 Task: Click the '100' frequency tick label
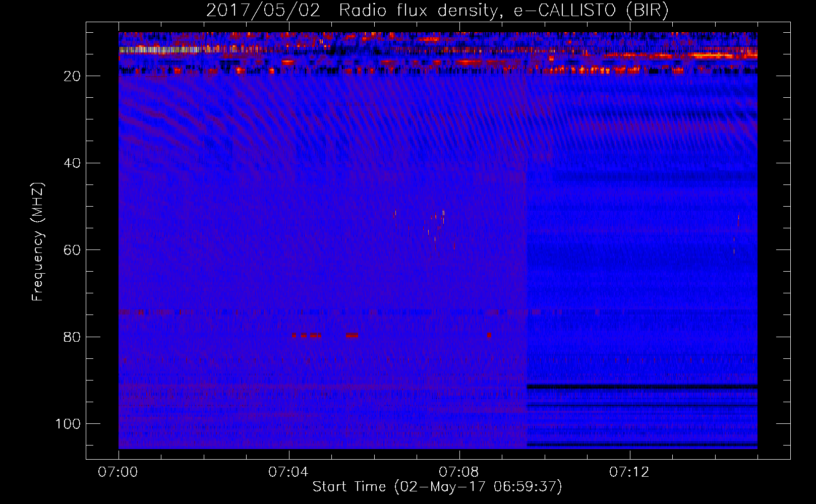(x=68, y=424)
